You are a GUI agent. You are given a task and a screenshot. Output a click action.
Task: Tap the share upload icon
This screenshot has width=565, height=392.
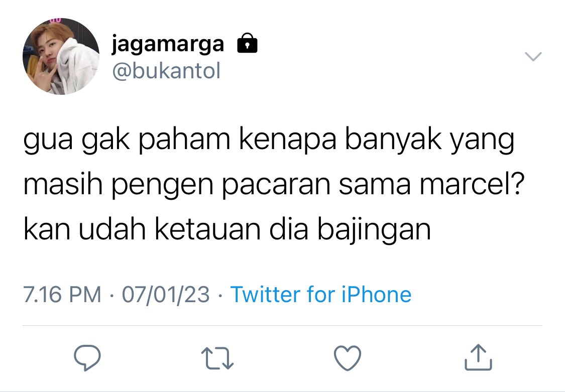tap(478, 357)
